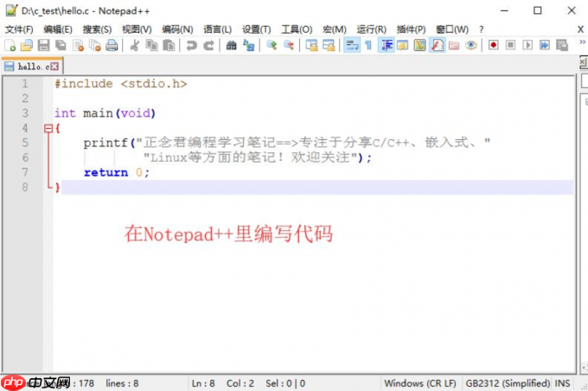The image size is (588, 391).
Task: Select the hello.c document tab
Action: point(32,67)
